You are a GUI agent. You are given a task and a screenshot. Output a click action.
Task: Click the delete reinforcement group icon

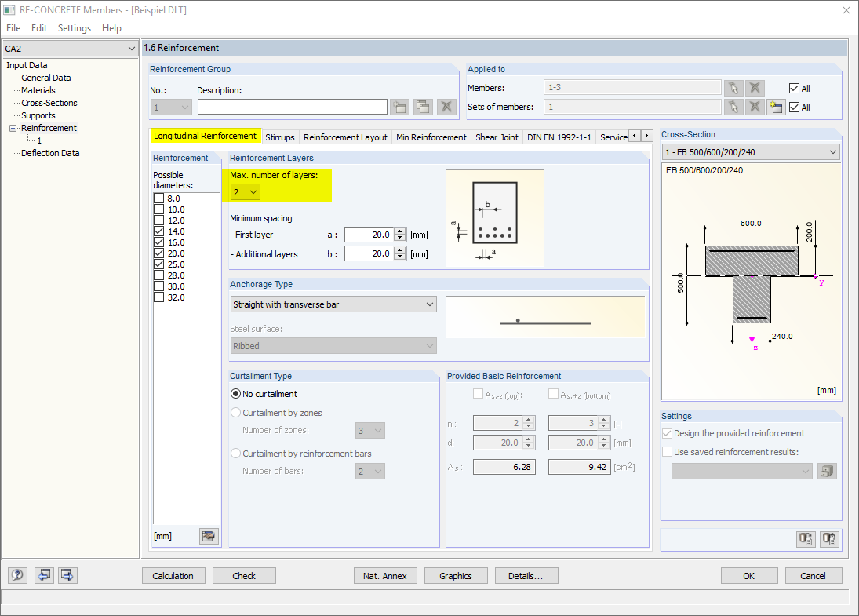coord(446,107)
